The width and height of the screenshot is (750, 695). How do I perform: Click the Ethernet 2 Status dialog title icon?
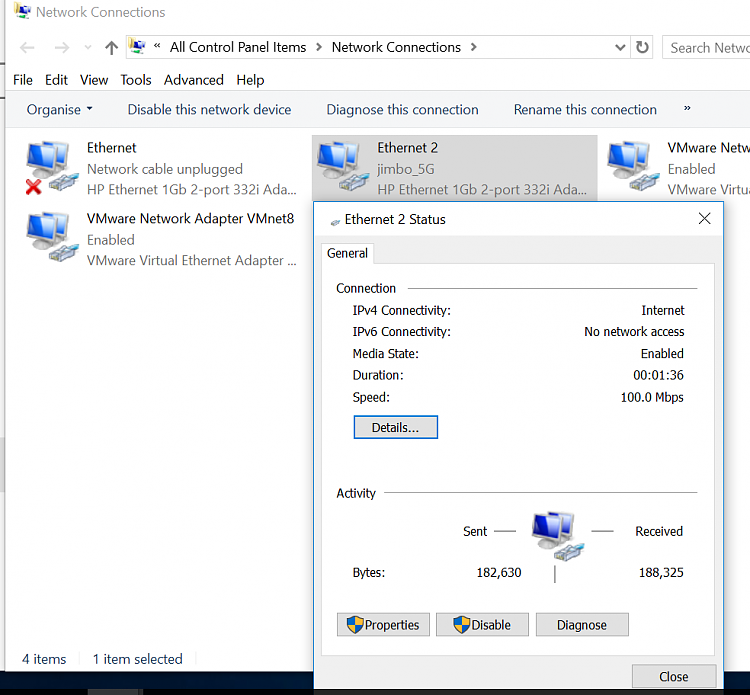[335, 222]
